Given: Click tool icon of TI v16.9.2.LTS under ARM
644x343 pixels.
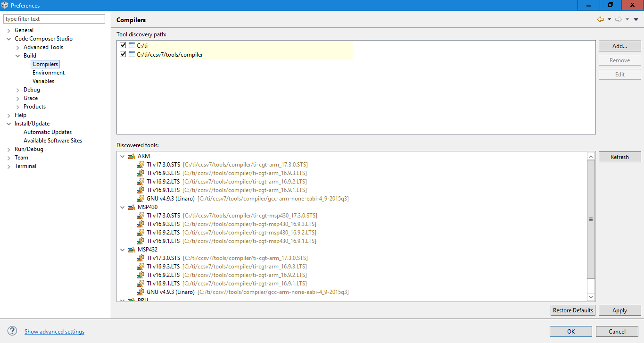Looking at the screenshot, I should [x=140, y=182].
